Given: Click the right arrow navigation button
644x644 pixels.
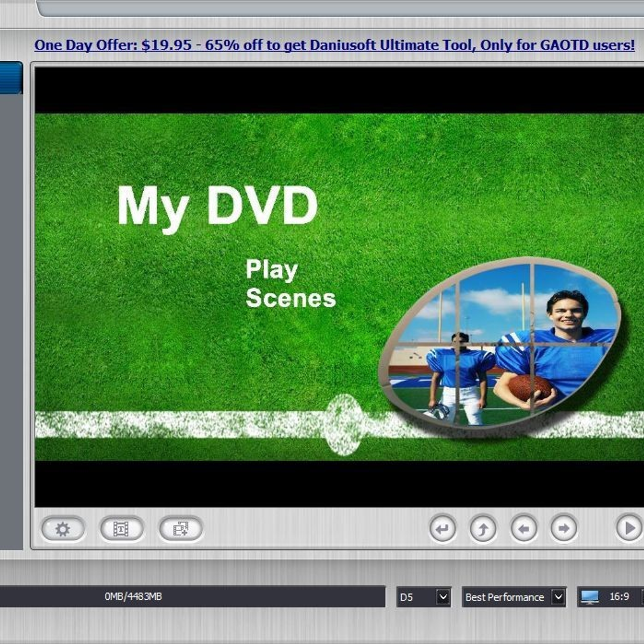Looking at the screenshot, I should [x=564, y=528].
